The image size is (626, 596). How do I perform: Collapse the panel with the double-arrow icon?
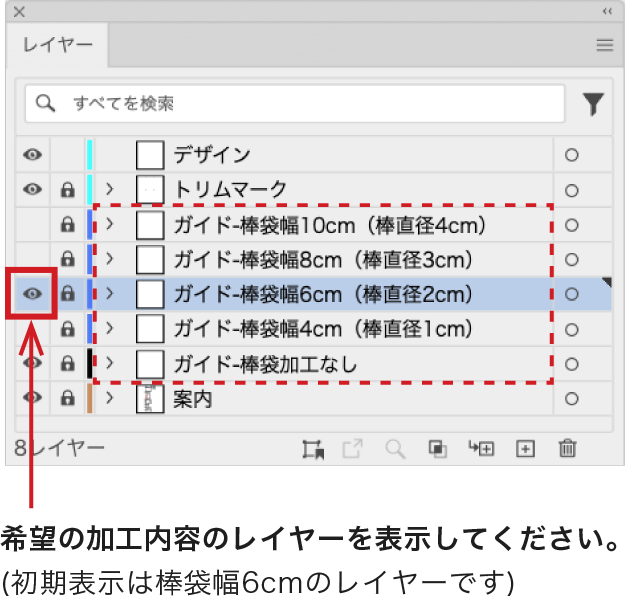pyautogui.click(x=607, y=11)
